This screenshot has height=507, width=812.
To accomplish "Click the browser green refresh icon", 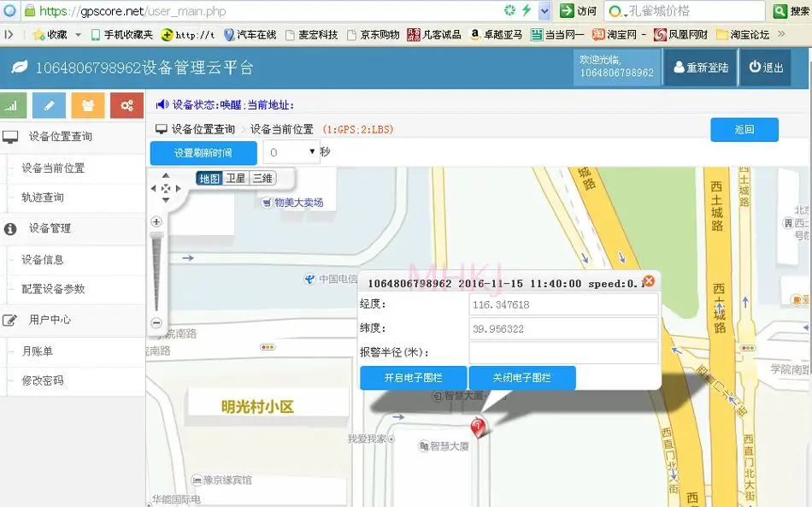I will tap(509, 10).
